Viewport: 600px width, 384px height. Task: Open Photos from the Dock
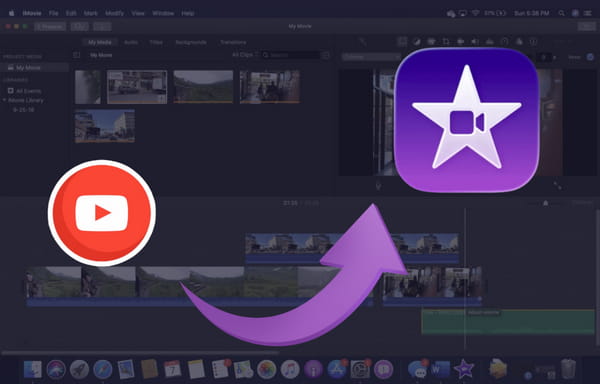(267, 369)
